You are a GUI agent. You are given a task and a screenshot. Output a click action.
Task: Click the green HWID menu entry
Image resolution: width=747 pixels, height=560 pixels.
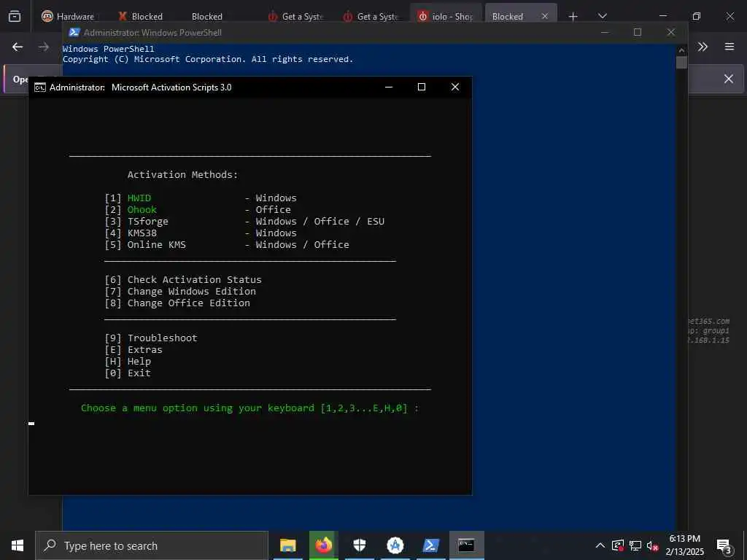[x=139, y=198]
